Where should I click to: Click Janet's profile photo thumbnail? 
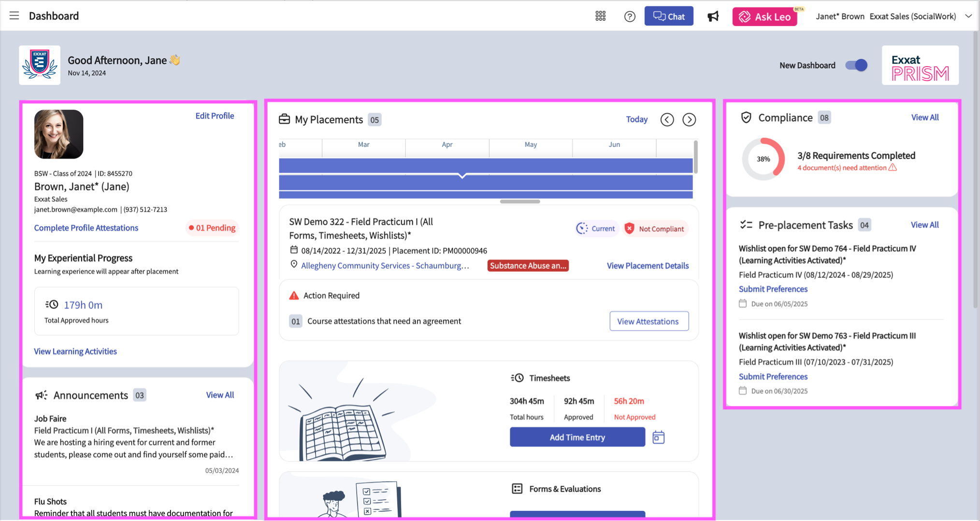(x=58, y=134)
